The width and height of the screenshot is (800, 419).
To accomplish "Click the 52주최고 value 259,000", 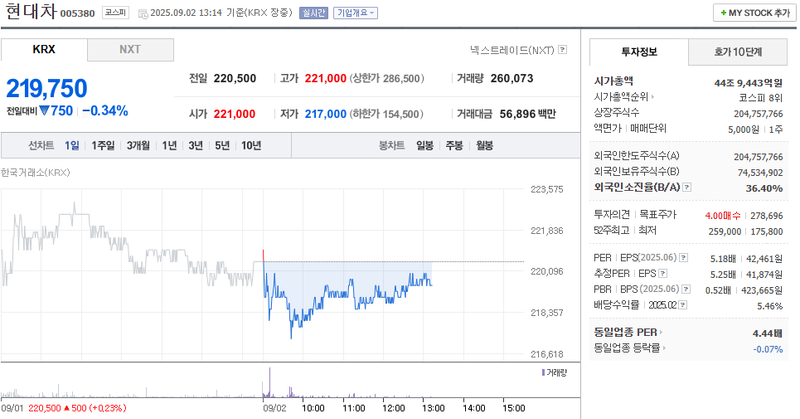I will (x=724, y=232).
